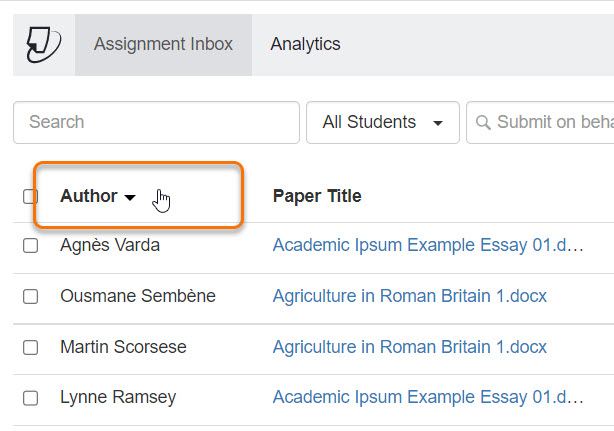Open Ousmane Sembène's Agriculture in Roman Britain paper

tap(409, 296)
